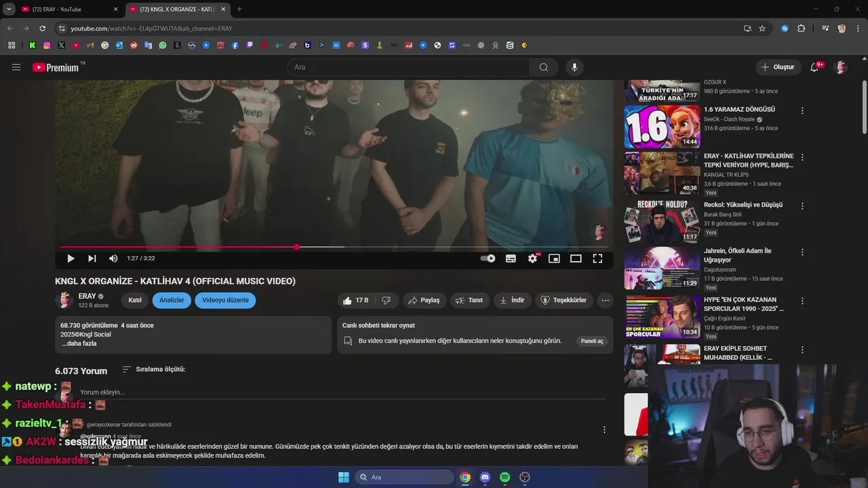Toggle subtitles in the player

(x=511, y=258)
